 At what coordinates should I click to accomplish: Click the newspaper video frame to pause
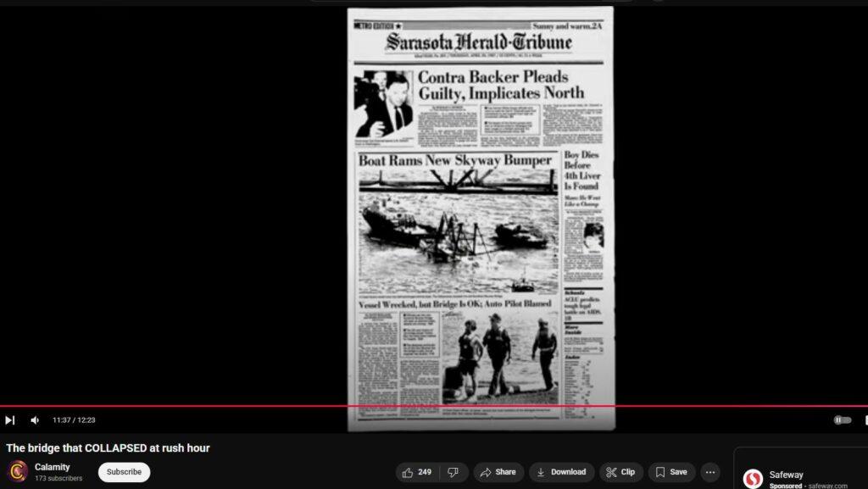481,219
